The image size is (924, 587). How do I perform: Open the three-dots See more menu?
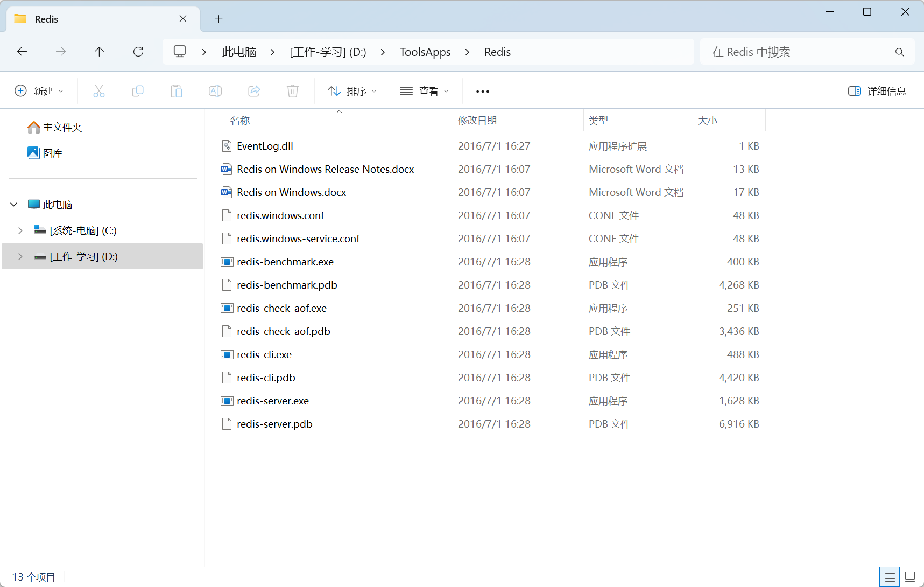tap(483, 92)
